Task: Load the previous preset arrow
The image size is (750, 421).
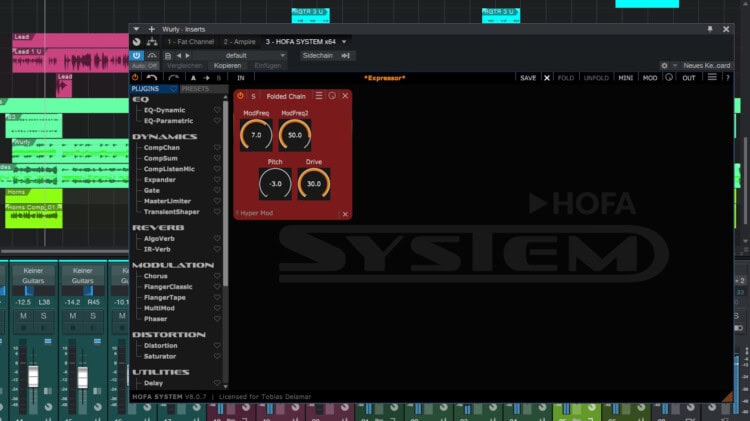Action: [x=179, y=55]
